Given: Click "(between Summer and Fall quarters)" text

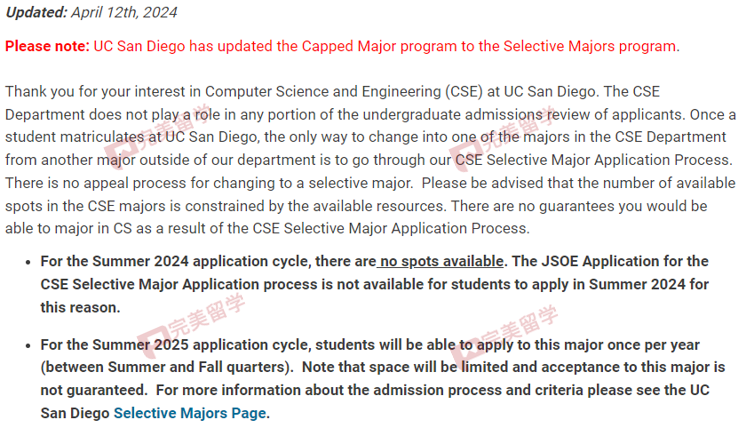Looking at the screenshot, I should (x=167, y=367).
